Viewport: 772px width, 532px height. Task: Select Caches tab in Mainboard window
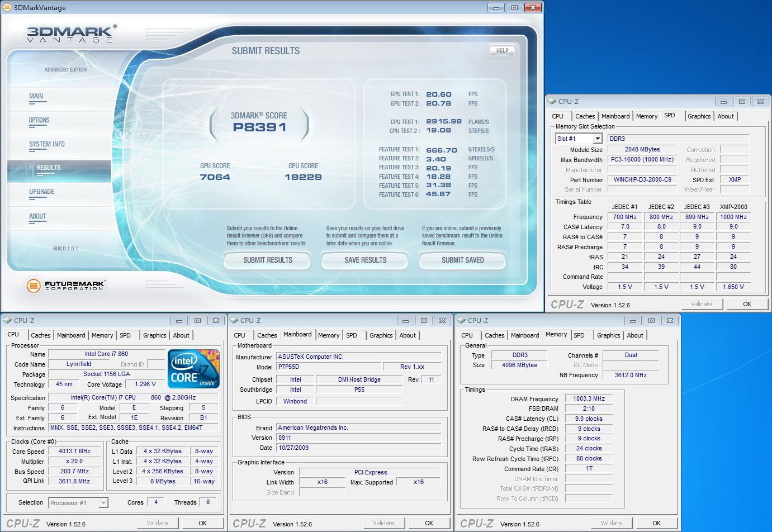pyautogui.click(x=267, y=335)
